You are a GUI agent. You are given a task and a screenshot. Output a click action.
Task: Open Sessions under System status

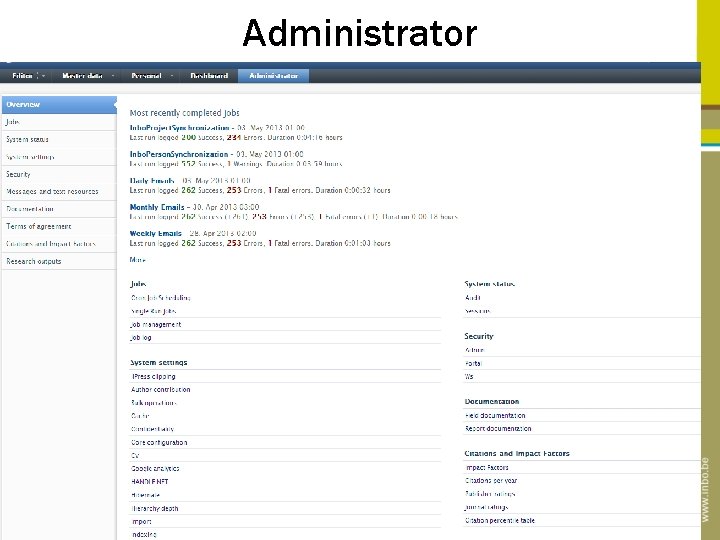click(478, 311)
